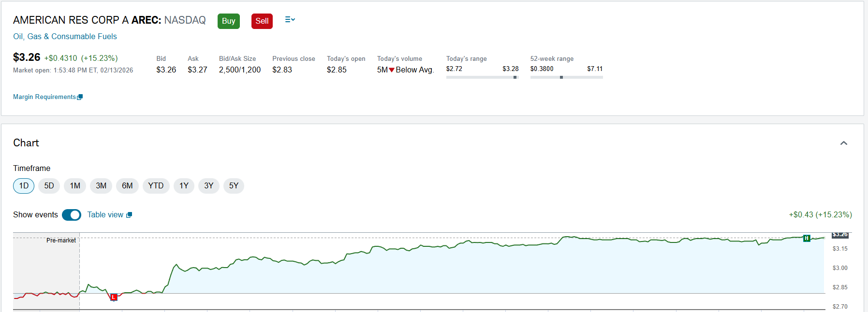The height and width of the screenshot is (312, 868).
Task: Click popup icon next to Table view
Action: coord(129,215)
